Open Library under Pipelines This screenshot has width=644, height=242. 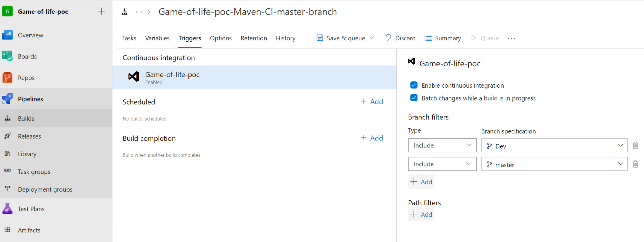coord(56,154)
